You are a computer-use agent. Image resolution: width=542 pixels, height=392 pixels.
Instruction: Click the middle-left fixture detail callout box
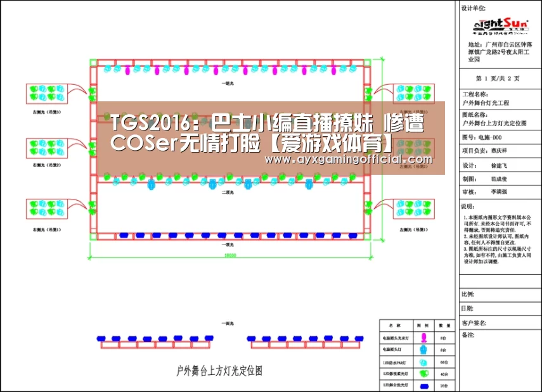click(47, 148)
